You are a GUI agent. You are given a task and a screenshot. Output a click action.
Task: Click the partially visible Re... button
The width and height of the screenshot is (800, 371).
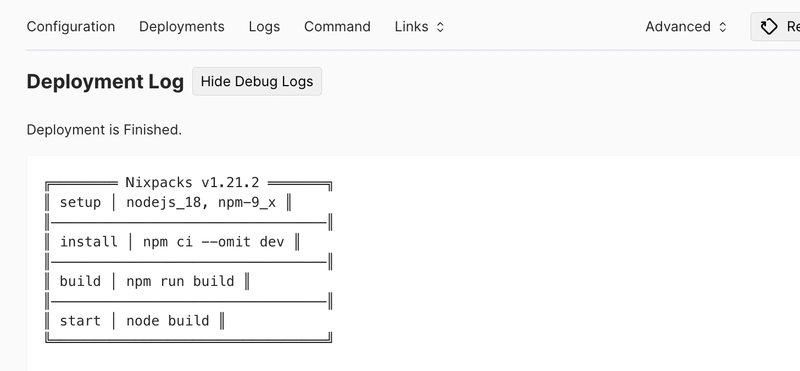776,27
